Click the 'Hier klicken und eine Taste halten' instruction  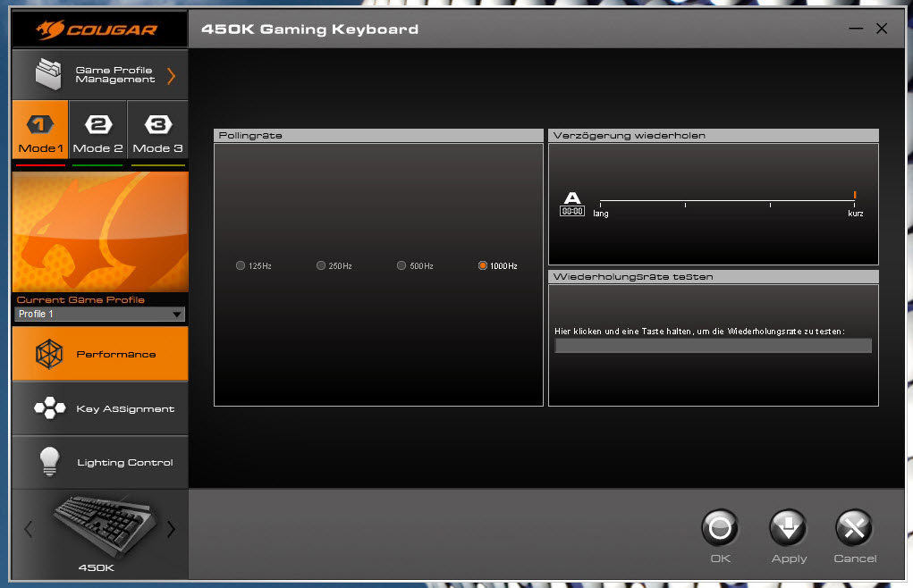pos(699,332)
